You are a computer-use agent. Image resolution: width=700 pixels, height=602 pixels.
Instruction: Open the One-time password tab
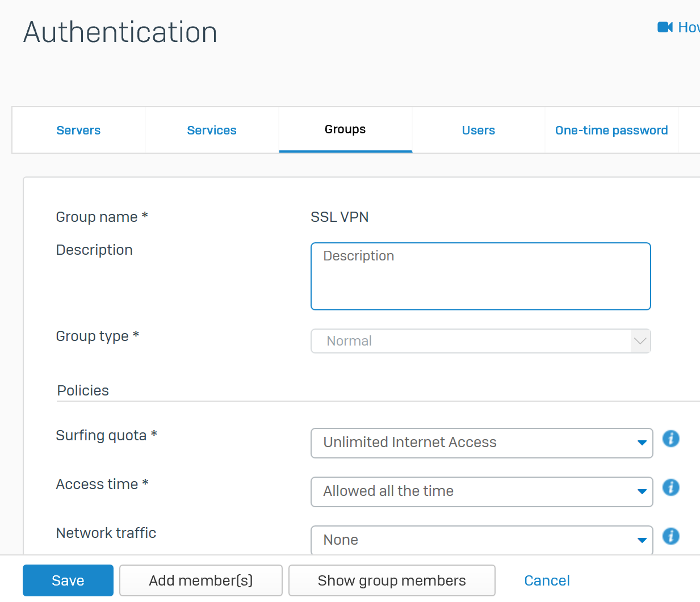coord(611,130)
